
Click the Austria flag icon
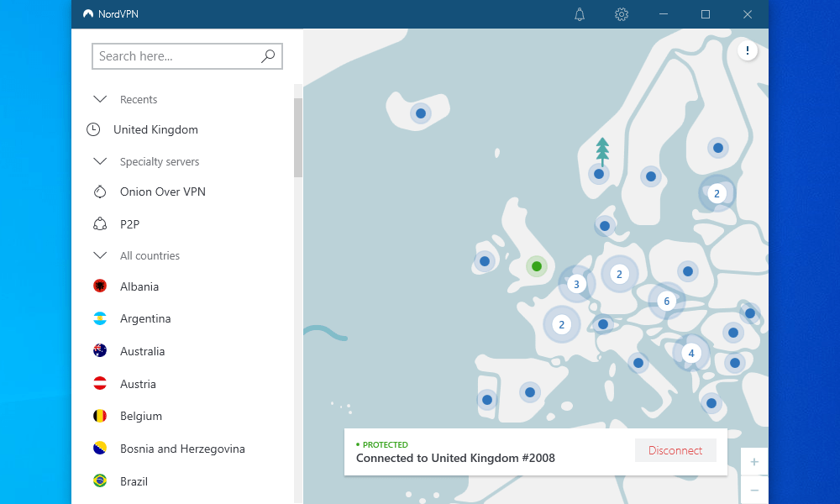pyautogui.click(x=100, y=384)
